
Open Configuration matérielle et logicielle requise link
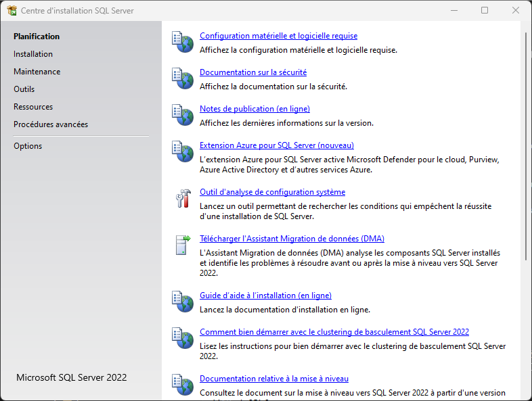[x=278, y=36]
